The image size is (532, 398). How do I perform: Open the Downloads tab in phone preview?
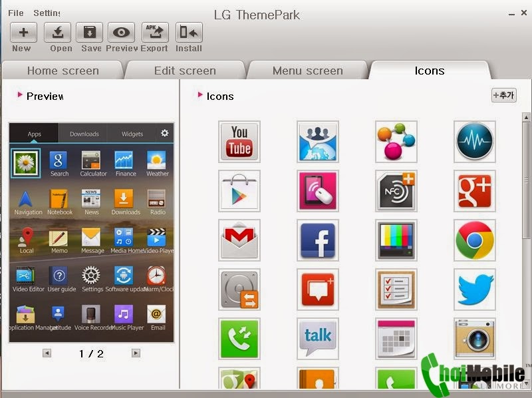coord(84,134)
